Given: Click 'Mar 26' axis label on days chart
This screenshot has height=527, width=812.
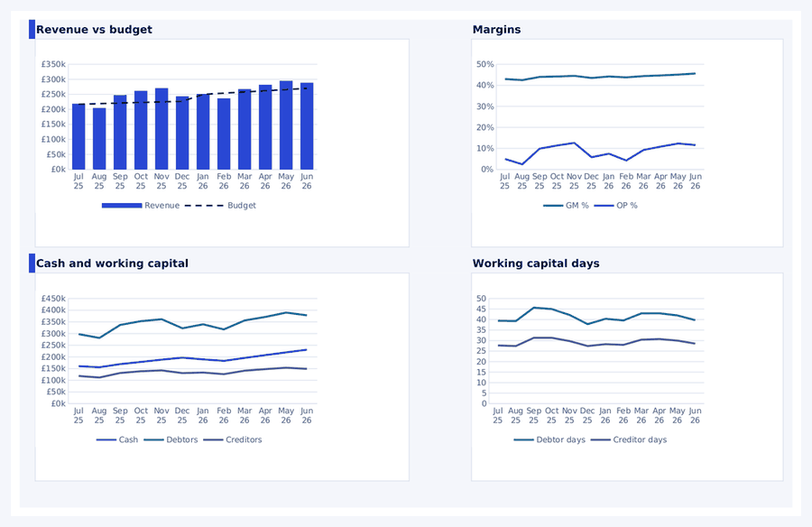Looking at the screenshot, I should (641, 416).
